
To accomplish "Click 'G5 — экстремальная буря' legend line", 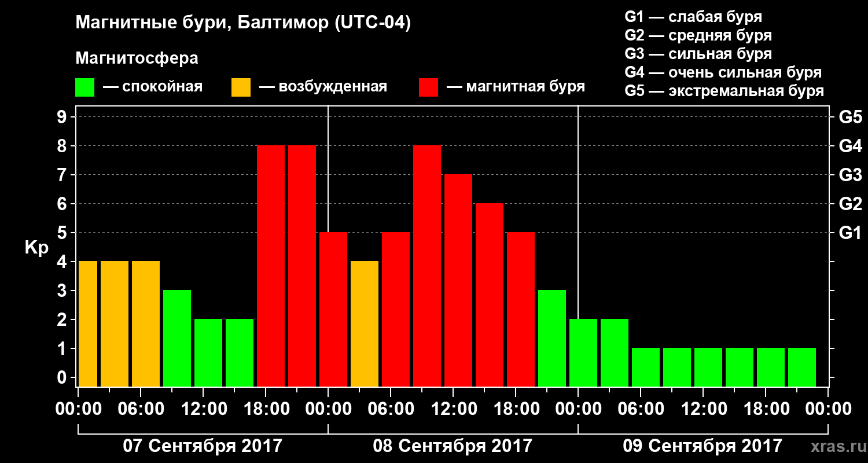I will point(724,91).
